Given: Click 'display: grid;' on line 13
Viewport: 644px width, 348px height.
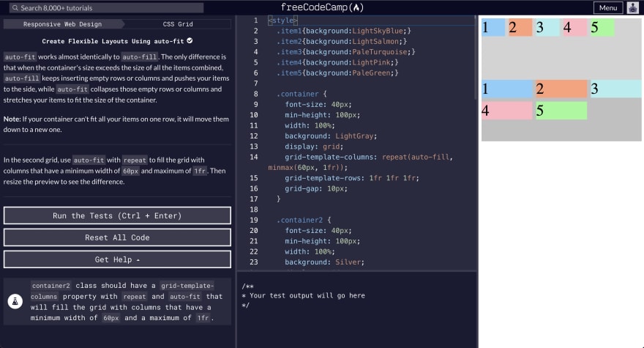Looking at the screenshot, I should [314, 147].
